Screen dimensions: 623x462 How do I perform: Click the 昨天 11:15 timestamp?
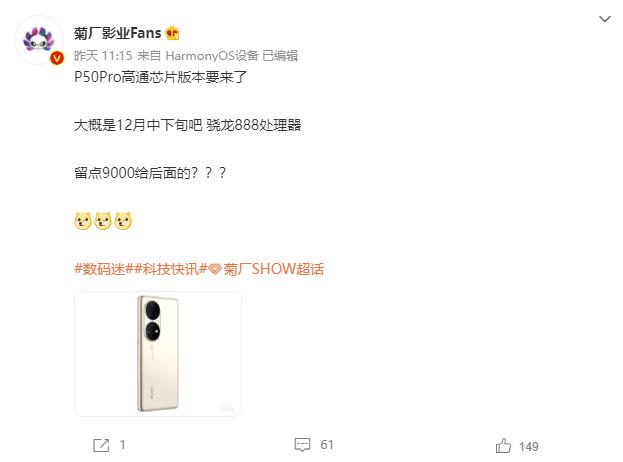click(x=103, y=56)
